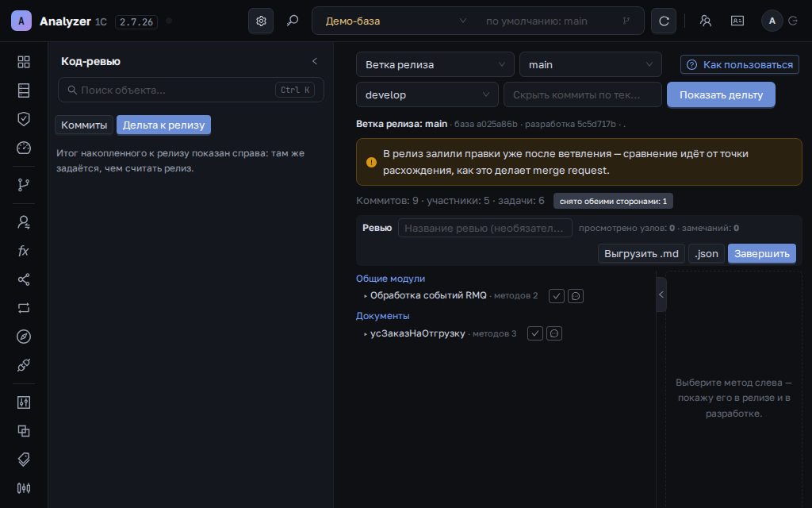Open the vertical sliders panel icon in sidebar
Viewport: 812px width, 508px height.
coord(24,402)
